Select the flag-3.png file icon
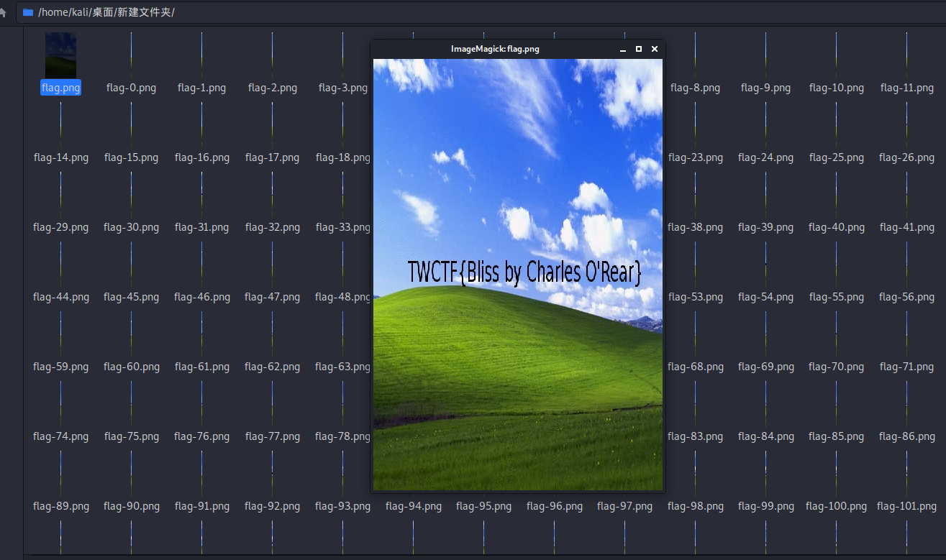This screenshot has height=560, width=946. pos(342,55)
